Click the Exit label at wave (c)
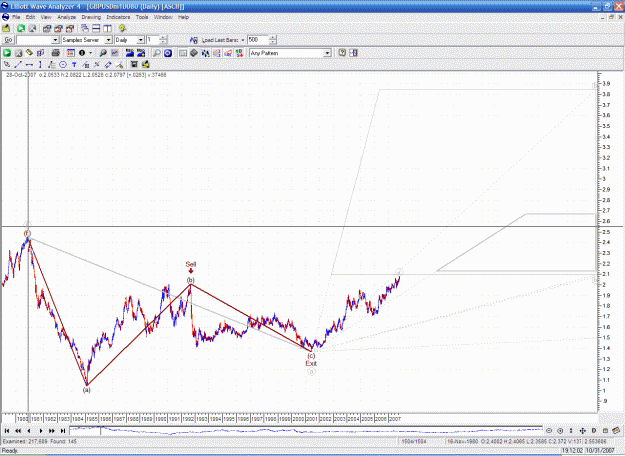625x456 pixels. tap(311, 363)
